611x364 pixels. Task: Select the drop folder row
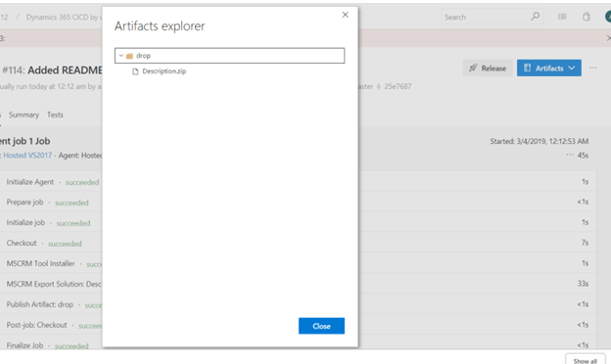pos(229,56)
